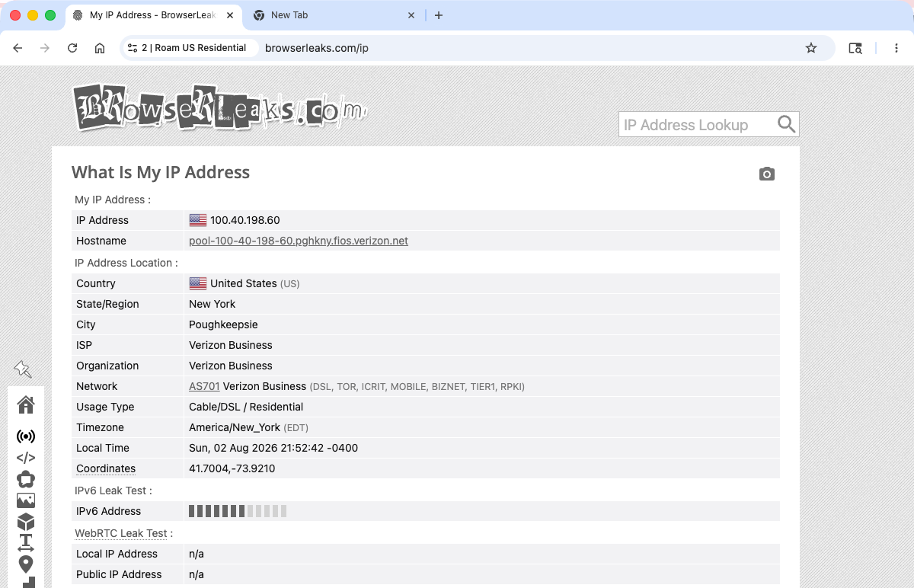Open a new tab with plus button
Image resolution: width=914 pixels, height=588 pixels.
tap(439, 15)
